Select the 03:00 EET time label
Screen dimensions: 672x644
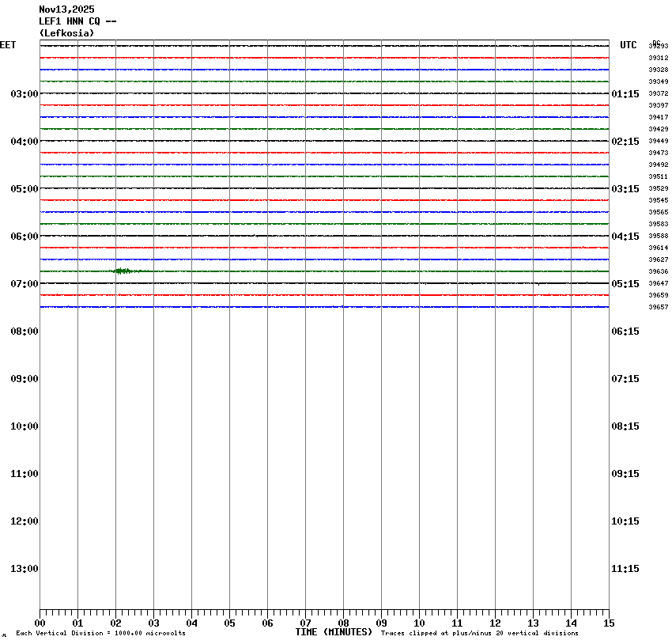pos(24,94)
